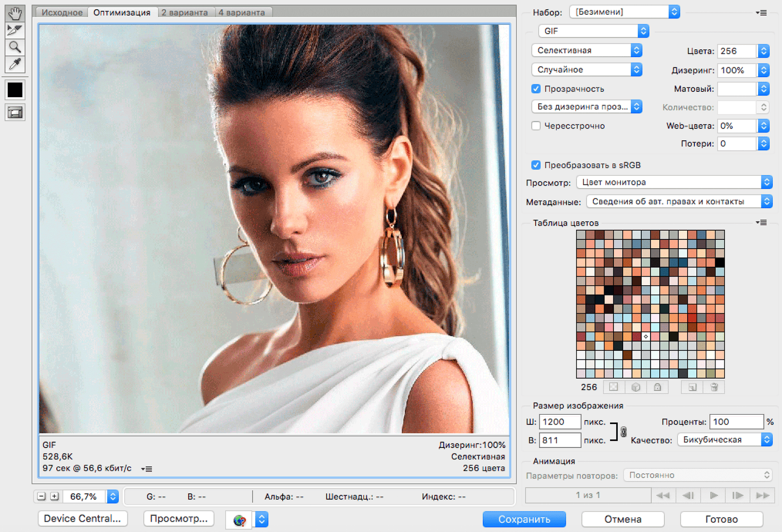The image size is (782, 532).
Task: Select the Eyedropper tool
Action: point(15,64)
